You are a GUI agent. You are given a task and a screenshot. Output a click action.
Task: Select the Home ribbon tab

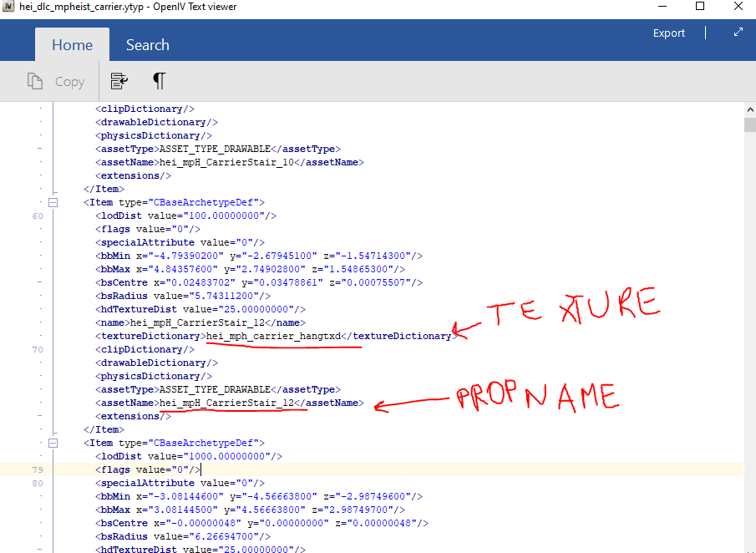coord(72,45)
